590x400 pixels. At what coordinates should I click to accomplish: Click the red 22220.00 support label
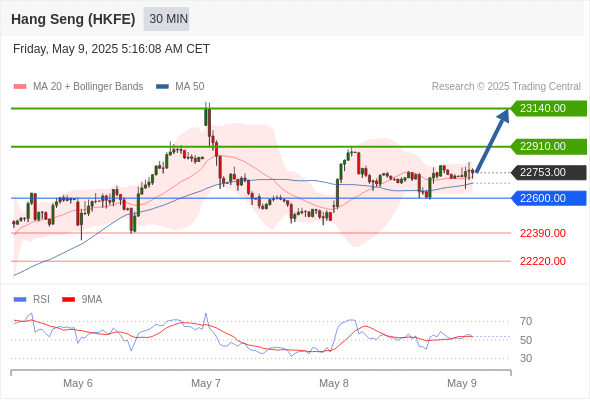click(543, 261)
